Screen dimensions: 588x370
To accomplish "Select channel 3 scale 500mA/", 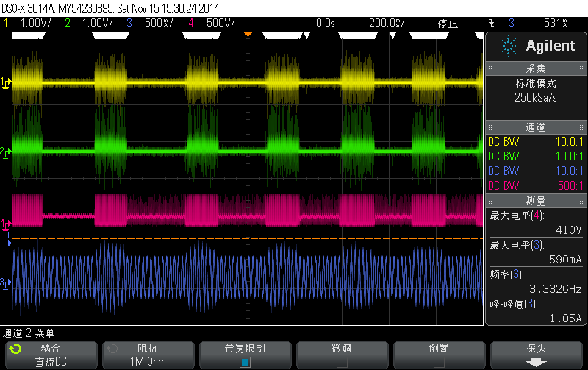I will 159,24.
